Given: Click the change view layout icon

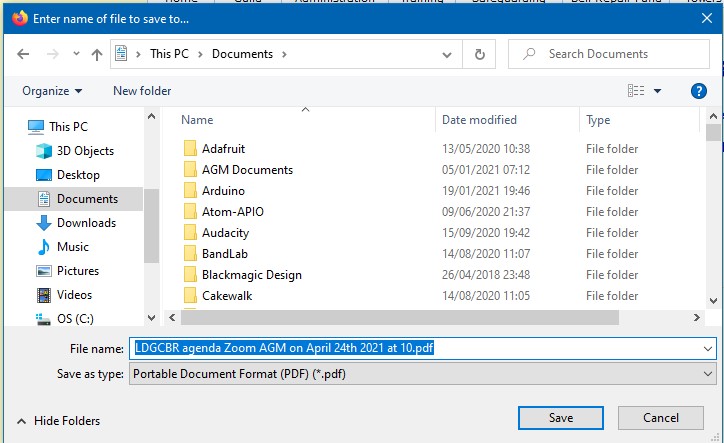Looking at the screenshot, I should (635, 91).
